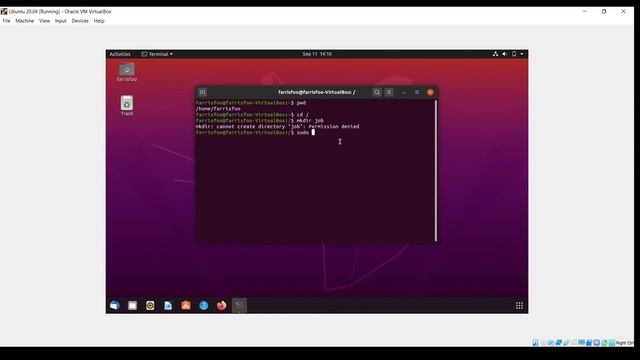Click the 'Permission denied' error line
Viewport: 640px width, 360px height.
(x=277, y=127)
